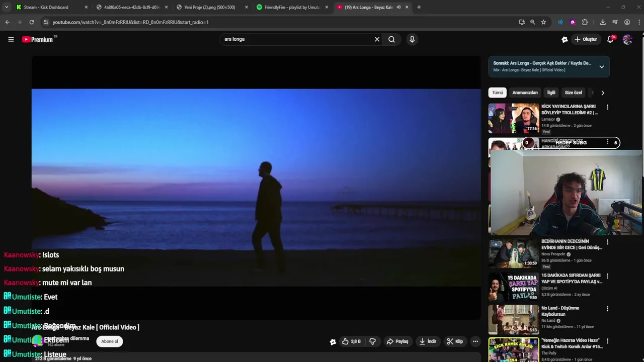Click the Paylaş share button
This screenshot has width=644, height=362.
click(x=397, y=341)
